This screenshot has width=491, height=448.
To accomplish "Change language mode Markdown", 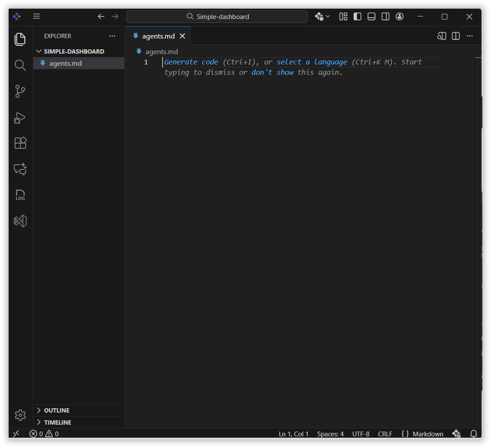I will (x=428, y=434).
